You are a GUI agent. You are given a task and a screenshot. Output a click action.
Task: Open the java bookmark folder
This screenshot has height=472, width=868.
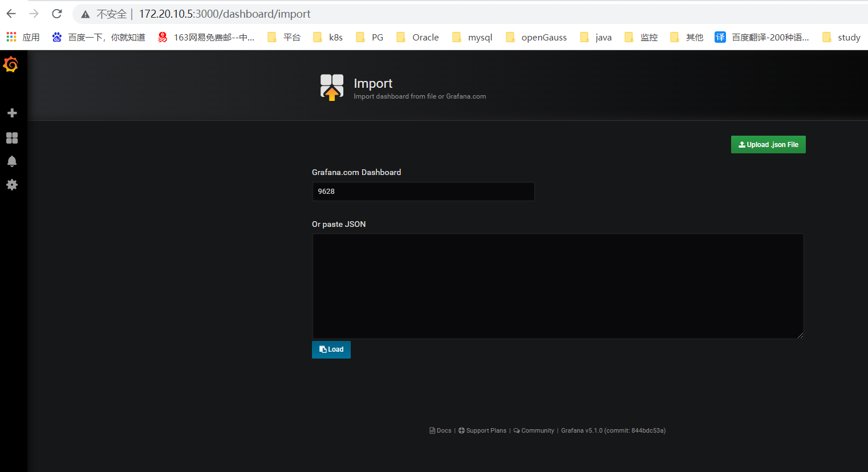596,37
